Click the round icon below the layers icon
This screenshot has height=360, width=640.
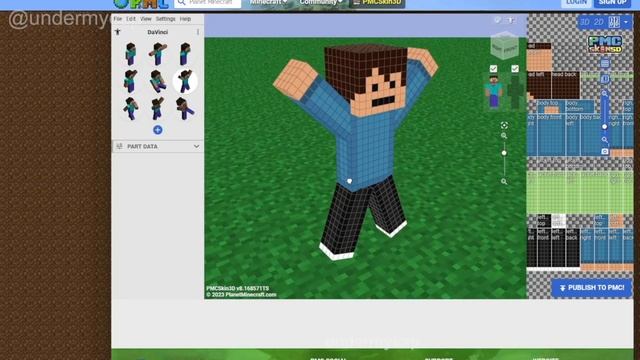[605, 79]
